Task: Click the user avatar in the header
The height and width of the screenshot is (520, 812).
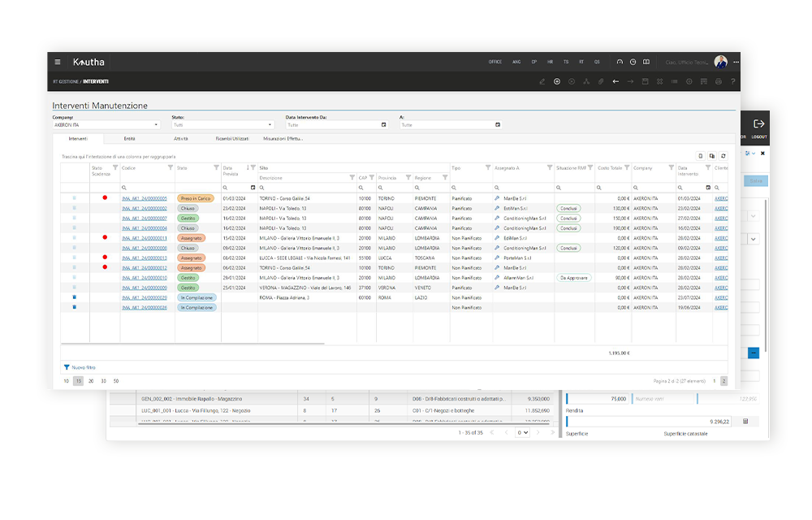Action: (720, 62)
